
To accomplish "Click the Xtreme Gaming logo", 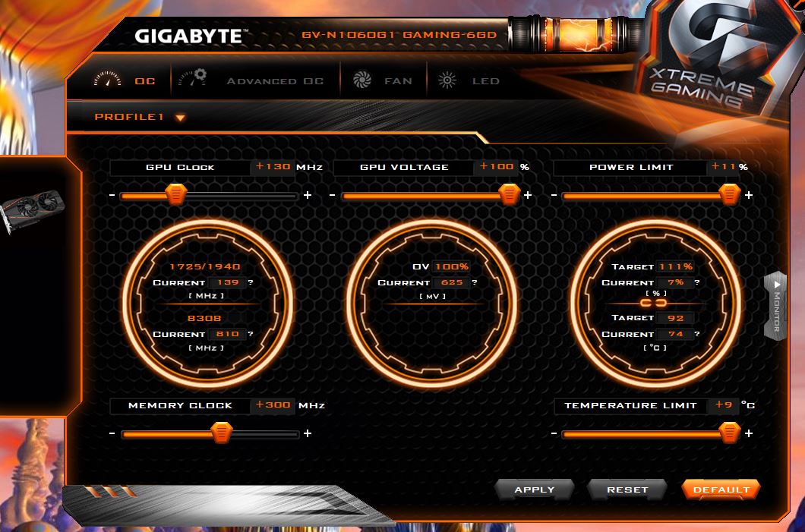I will [x=712, y=56].
